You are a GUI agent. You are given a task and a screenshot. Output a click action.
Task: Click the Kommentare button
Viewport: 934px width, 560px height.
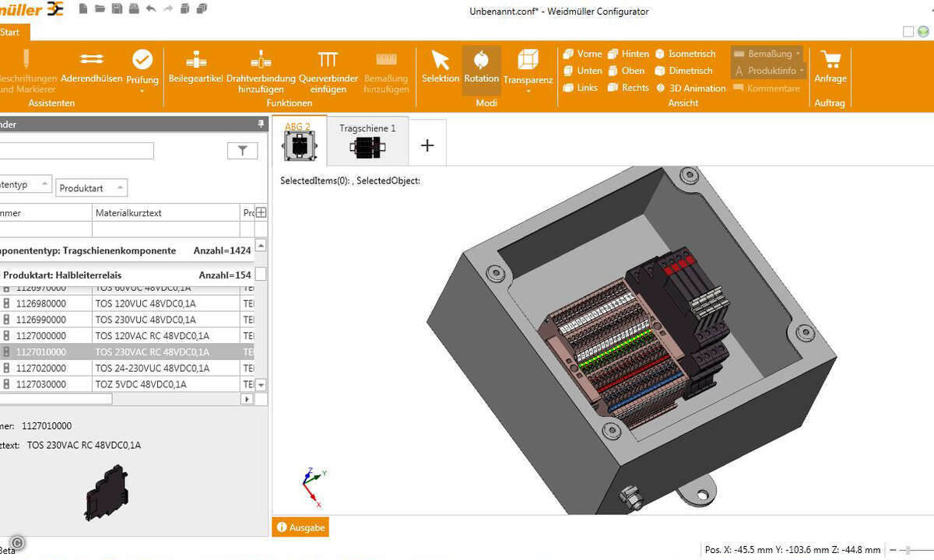pos(767,88)
